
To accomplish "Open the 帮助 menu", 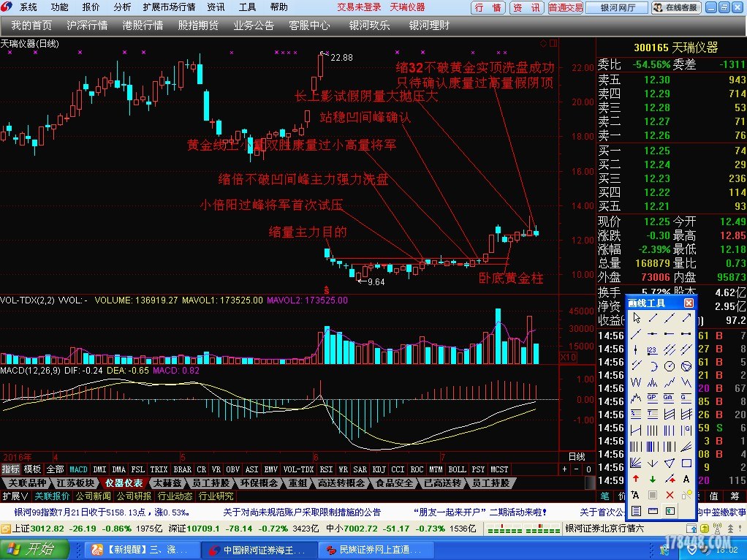I will [x=278, y=7].
